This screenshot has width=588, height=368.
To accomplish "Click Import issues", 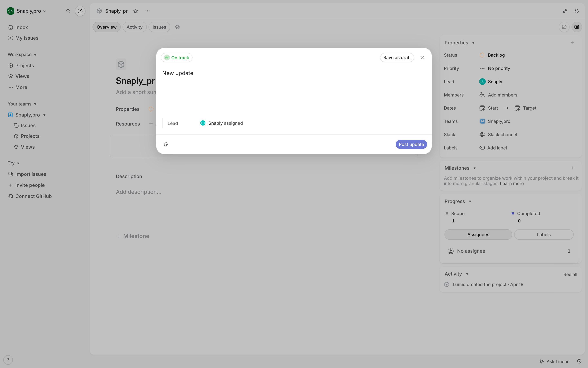I will click(27, 174).
